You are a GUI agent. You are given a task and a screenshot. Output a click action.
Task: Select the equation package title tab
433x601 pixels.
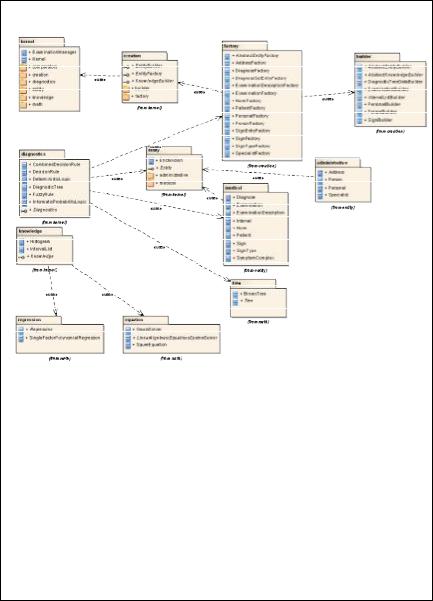pyautogui.click(x=146, y=320)
